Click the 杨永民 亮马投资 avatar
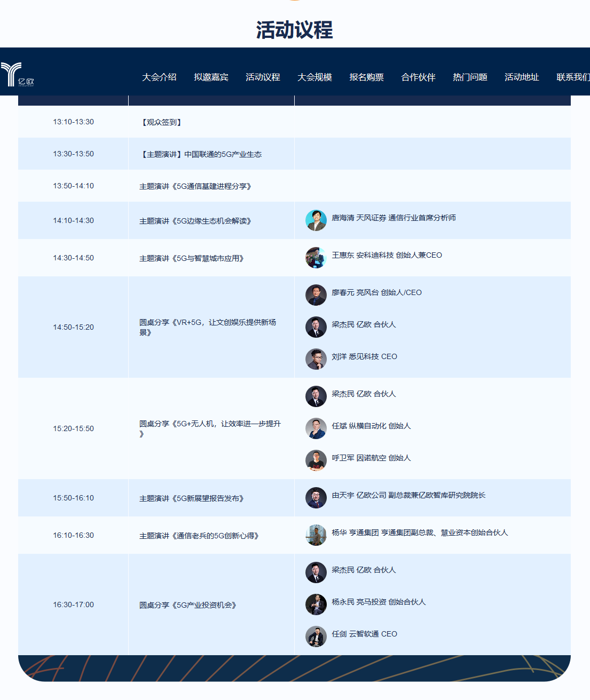This screenshot has width=590, height=700. (316, 604)
